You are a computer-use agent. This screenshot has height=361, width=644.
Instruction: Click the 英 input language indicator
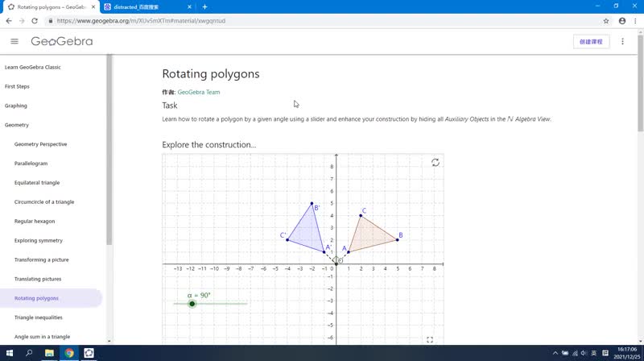click(x=594, y=353)
